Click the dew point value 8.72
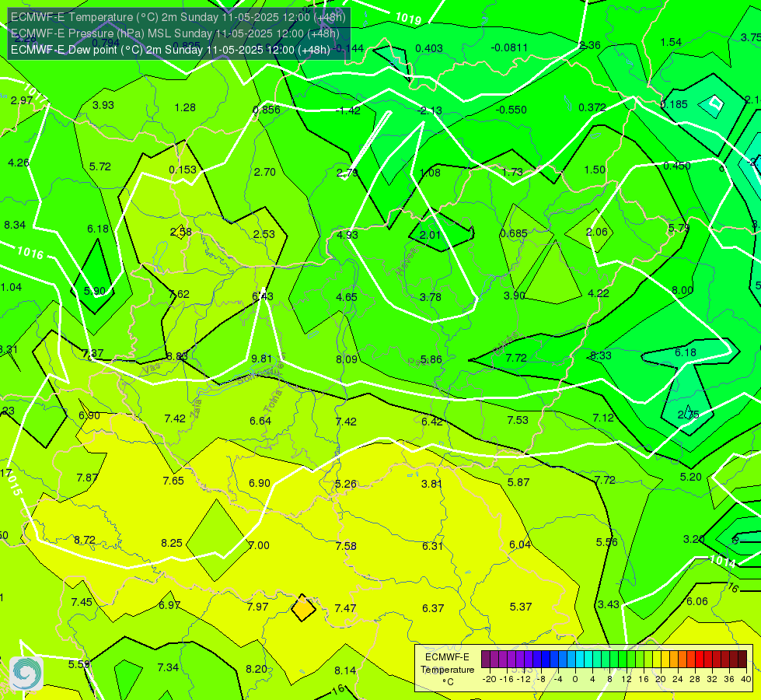 [x=85, y=540]
